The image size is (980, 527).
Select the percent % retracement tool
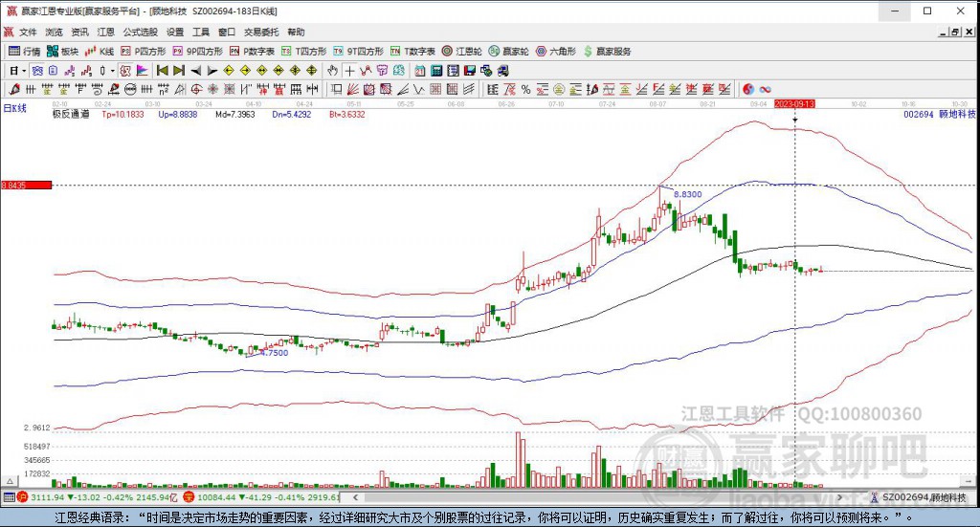pyautogui.click(x=525, y=89)
